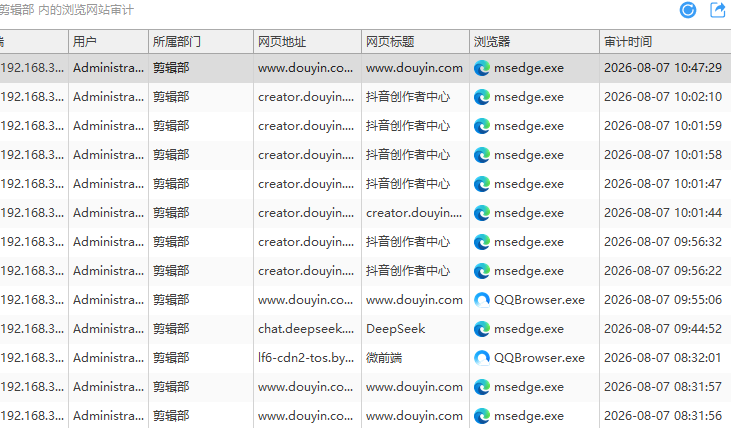Select audit time 2026-08-07 10:01:58

click(x=663, y=155)
